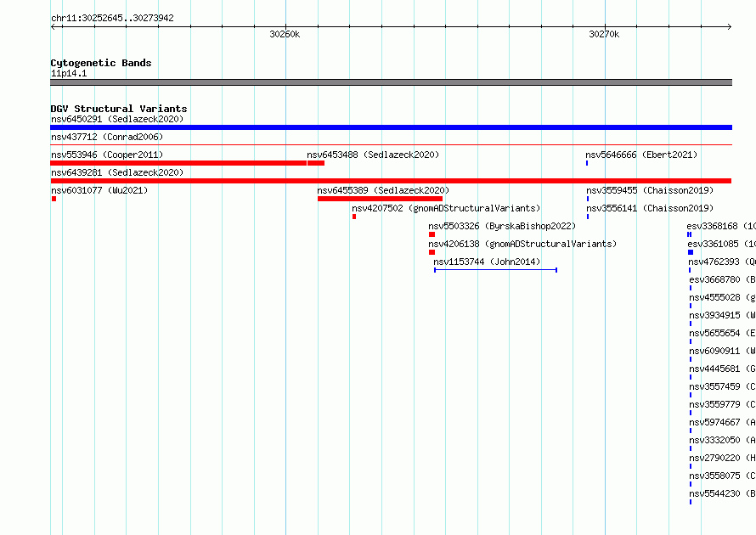This screenshot has width=756, height=535.
Task: Select the red nsv553946 variant bar
Action: (178, 163)
